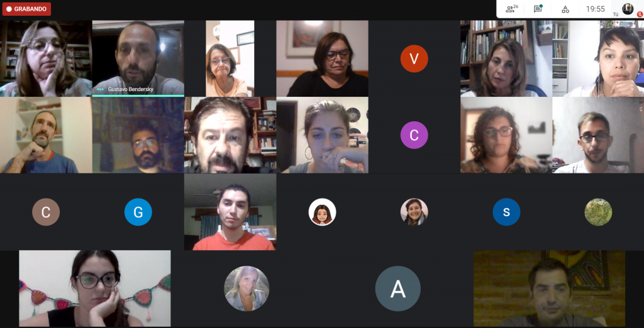
Task: Select the dark blue S avatar
Action: coord(506,212)
